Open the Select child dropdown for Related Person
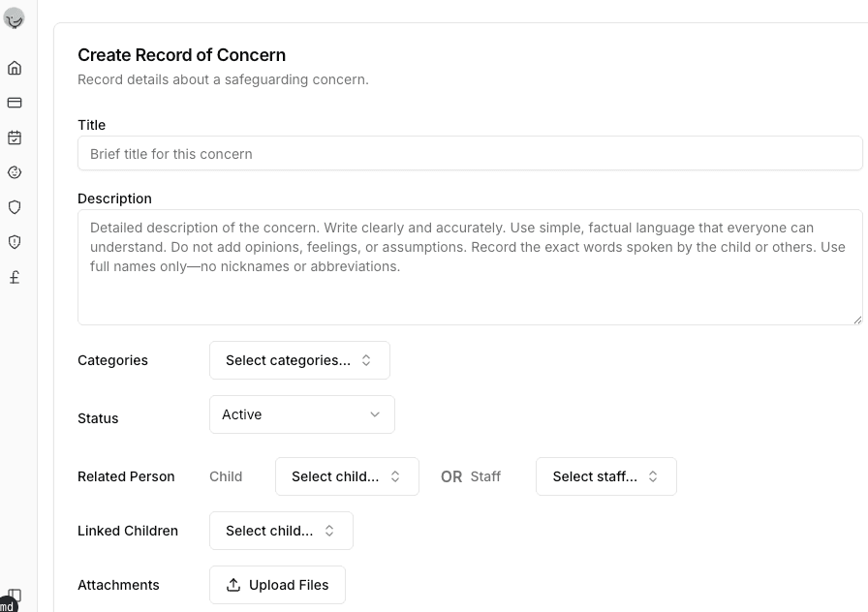Viewport: 868px width, 612px height. click(x=346, y=475)
